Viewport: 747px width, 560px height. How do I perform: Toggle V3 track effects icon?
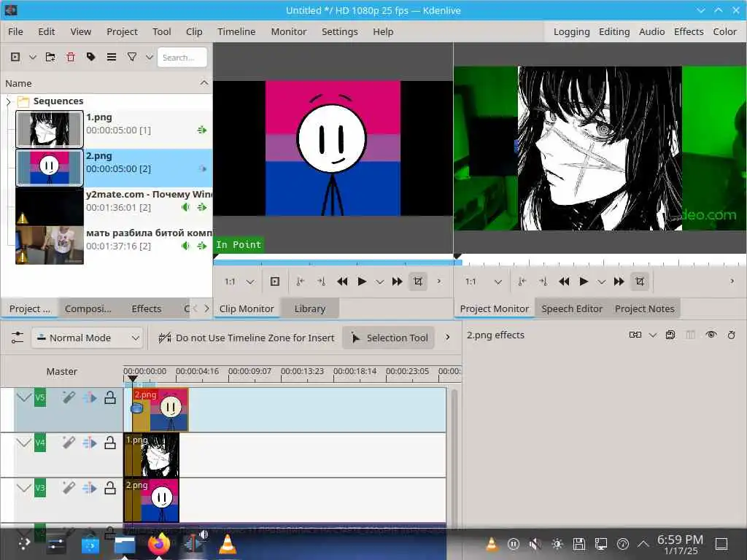tap(68, 488)
